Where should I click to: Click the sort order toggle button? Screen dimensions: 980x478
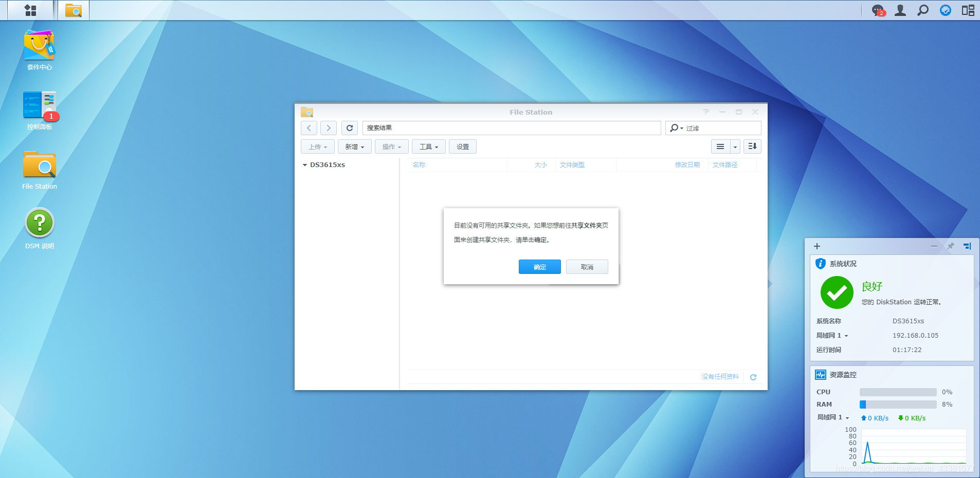[x=752, y=146]
